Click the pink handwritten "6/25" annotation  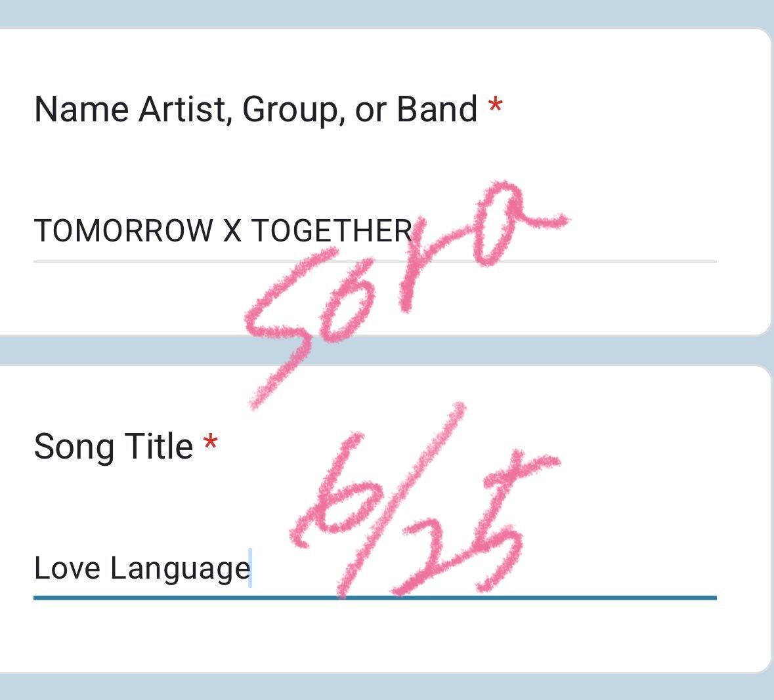coord(425,499)
